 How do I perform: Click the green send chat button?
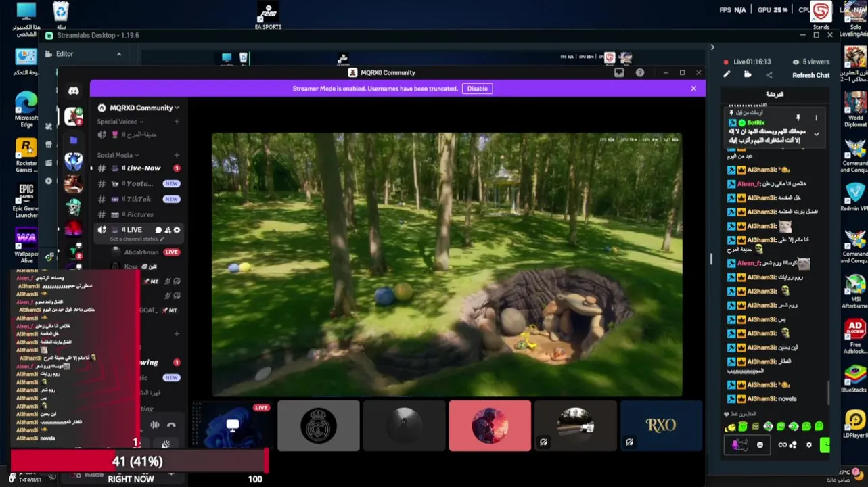click(825, 444)
